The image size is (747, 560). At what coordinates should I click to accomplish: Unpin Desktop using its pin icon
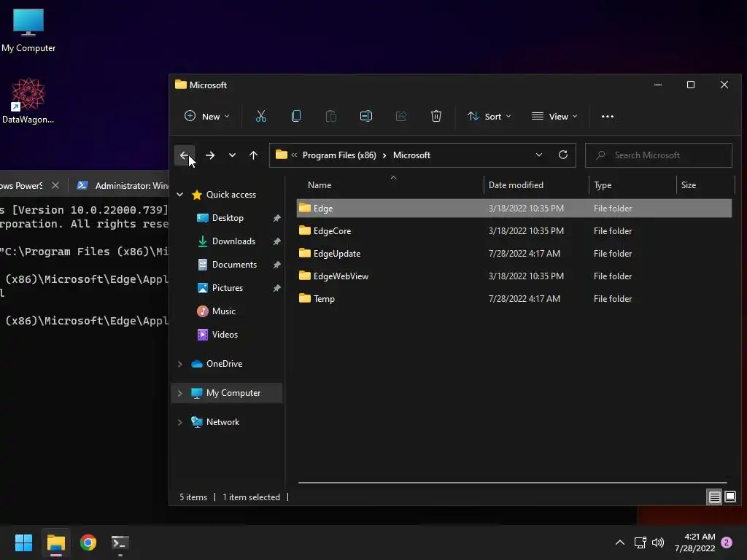pyautogui.click(x=276, y=217)
